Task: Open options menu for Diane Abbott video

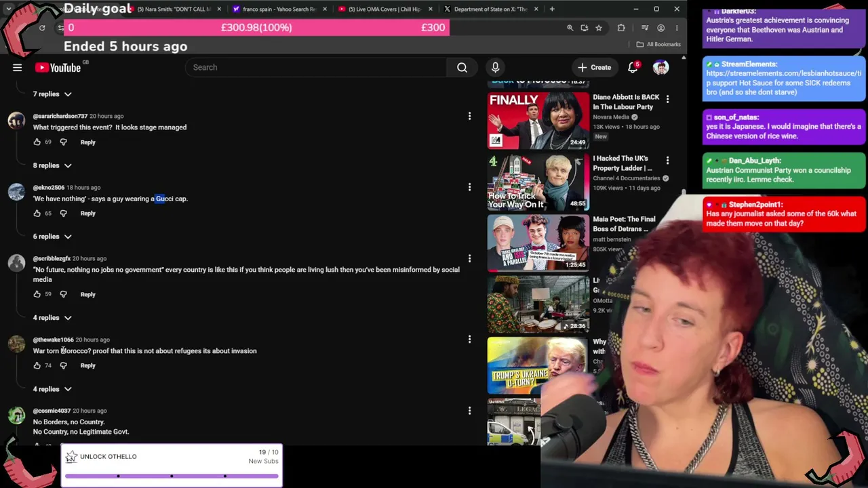Action: 667,100
